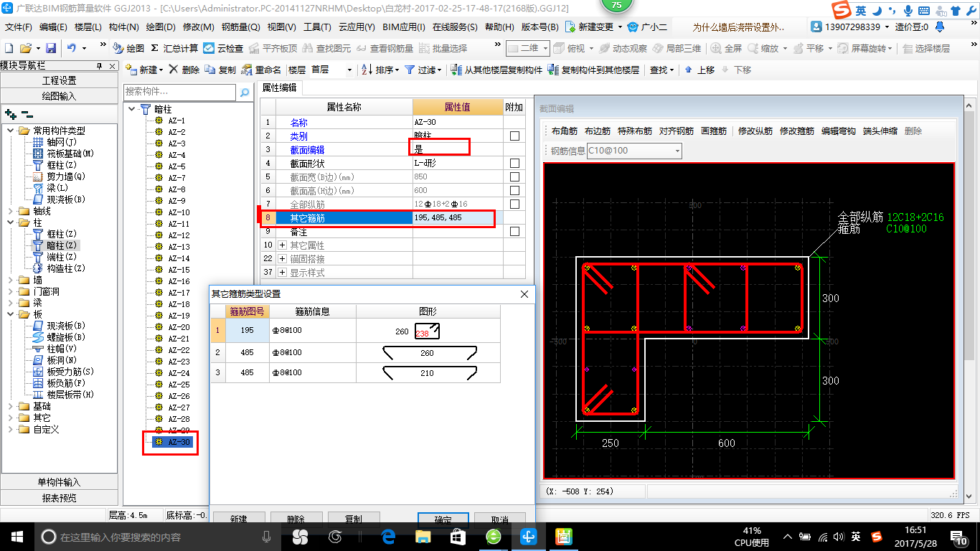Open the 楼层 首层 floor dropdown
The width and height of the screenshot is (980, 551).
[x=349, y=70]
